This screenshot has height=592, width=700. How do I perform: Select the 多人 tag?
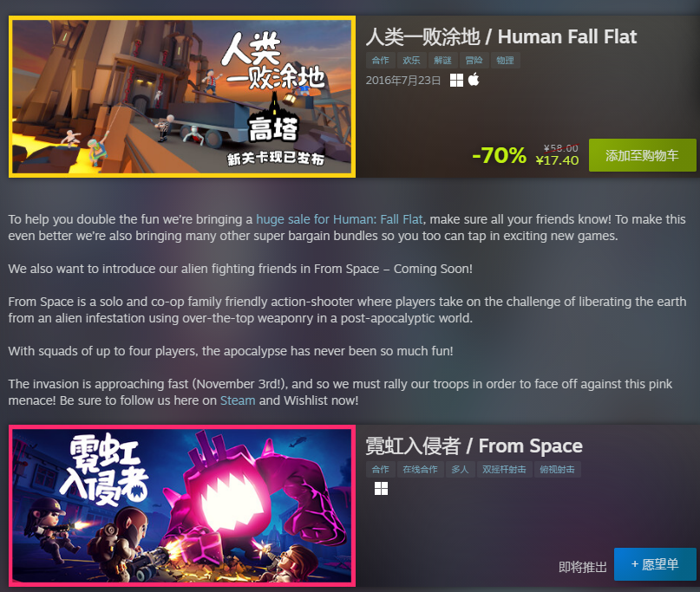click(460, 469)
